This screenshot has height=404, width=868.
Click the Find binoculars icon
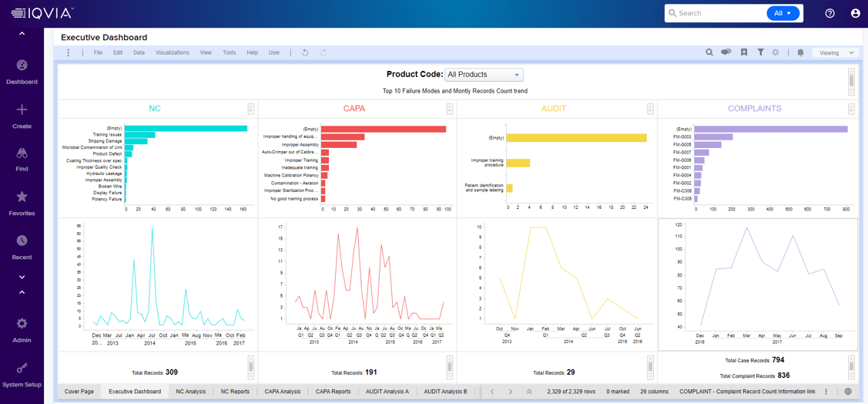pyautogui.click(x=22, y=153)
